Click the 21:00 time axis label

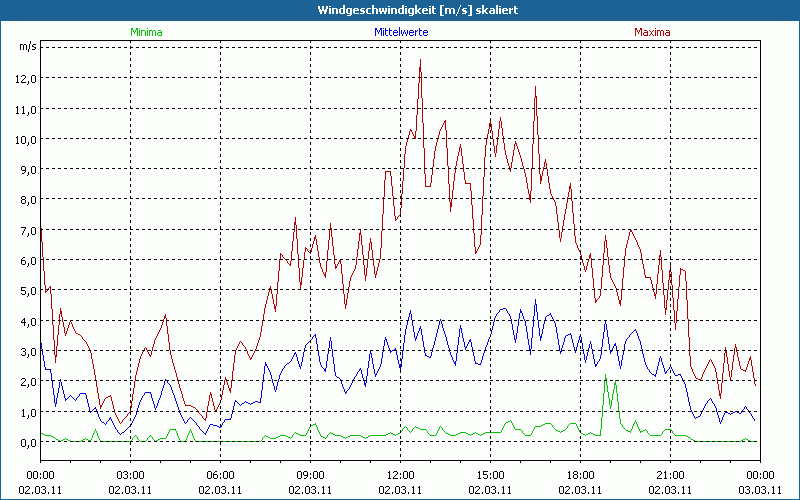point(670,476)
